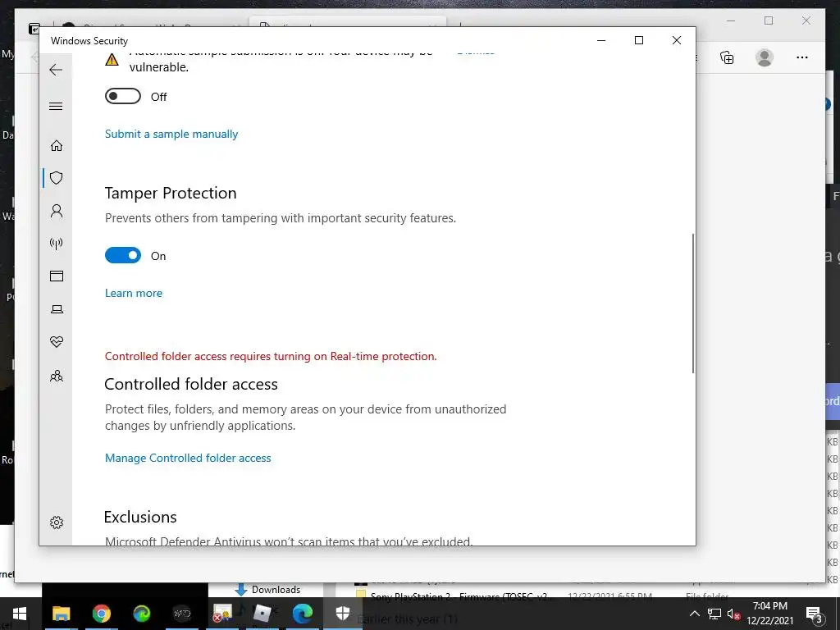Image resolution: width=840 pixels, height=630 pixels.
Task: Go back using the back arrow
Action: pos(56,70)
